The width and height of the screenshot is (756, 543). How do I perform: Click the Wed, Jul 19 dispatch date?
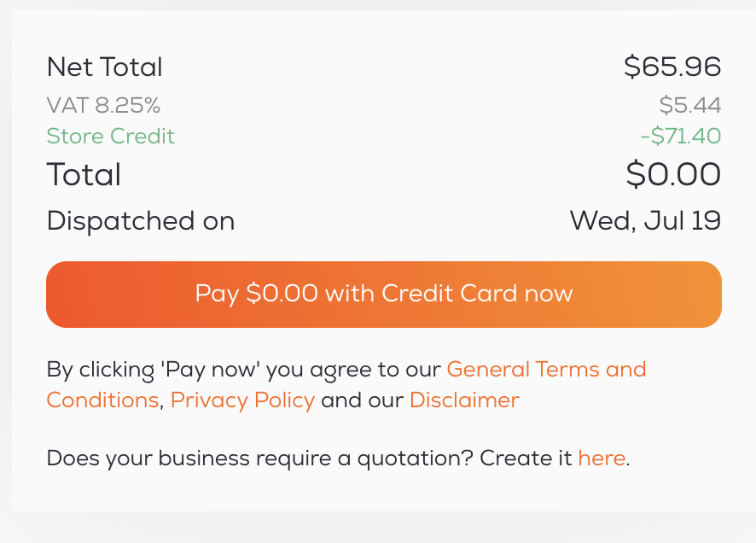coord(645,220)
